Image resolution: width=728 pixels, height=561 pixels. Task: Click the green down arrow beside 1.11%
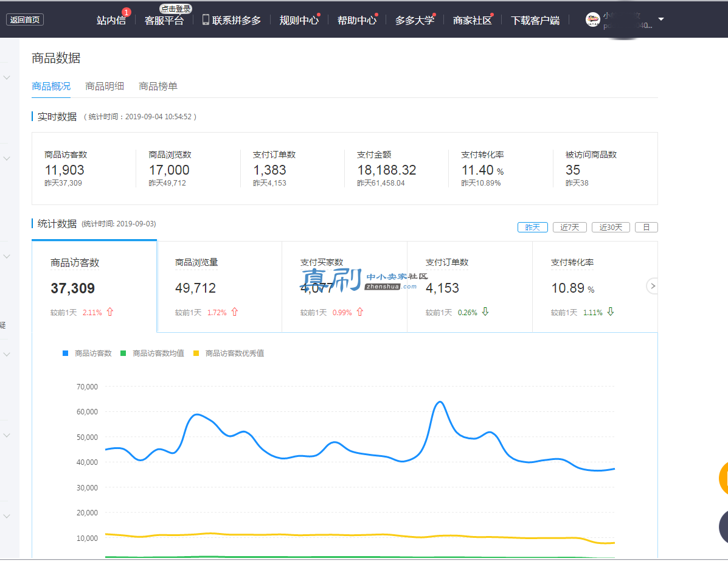coord(611,312)
